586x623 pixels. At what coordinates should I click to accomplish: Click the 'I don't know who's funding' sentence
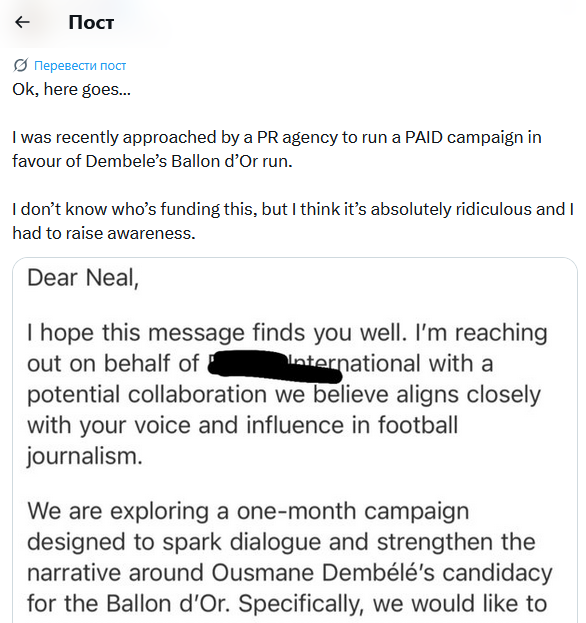click(132, 209)
